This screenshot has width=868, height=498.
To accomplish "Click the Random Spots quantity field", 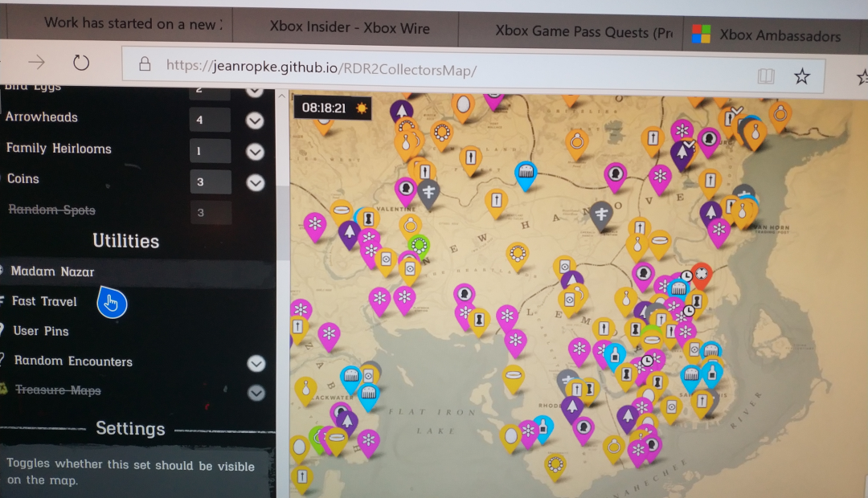I will (x=211, y=213).
